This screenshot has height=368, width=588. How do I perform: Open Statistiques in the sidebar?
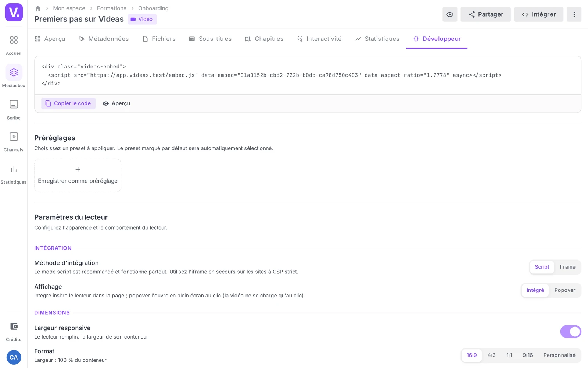[14, 174]
